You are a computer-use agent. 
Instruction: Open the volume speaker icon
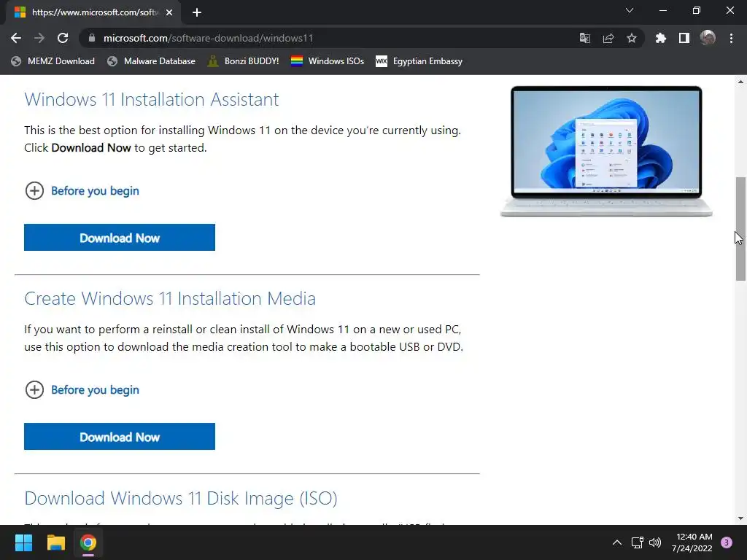click(656, 542)
